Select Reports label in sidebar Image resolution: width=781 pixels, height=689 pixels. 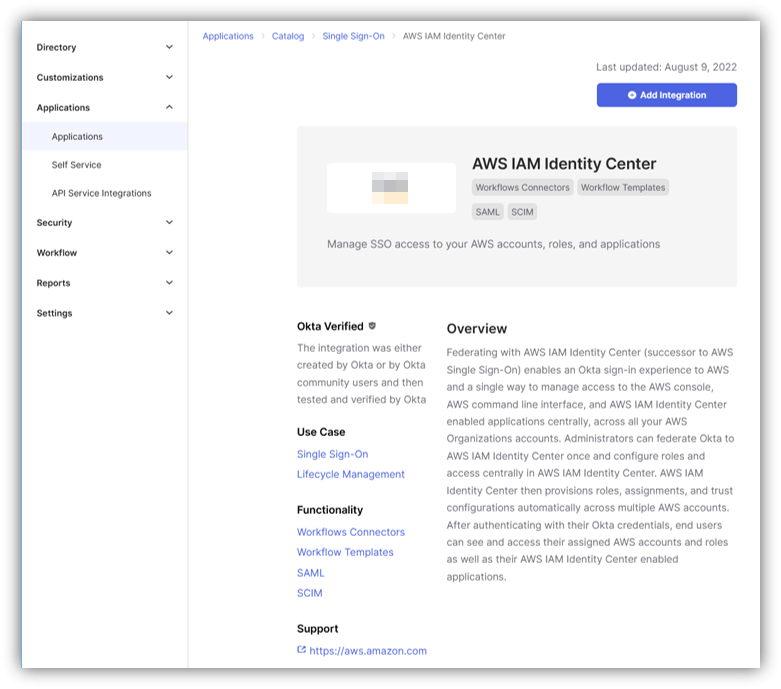[x=53, y=283]
